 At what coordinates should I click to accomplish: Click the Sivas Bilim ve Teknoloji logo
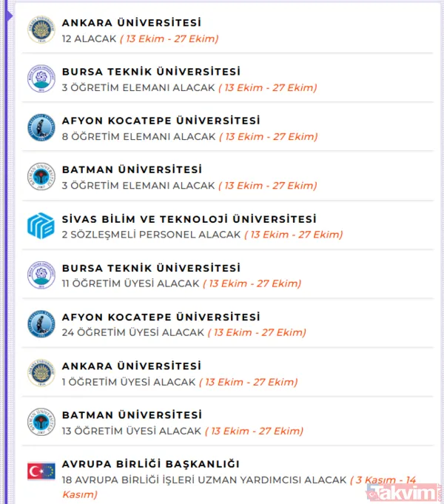[41, 226]
